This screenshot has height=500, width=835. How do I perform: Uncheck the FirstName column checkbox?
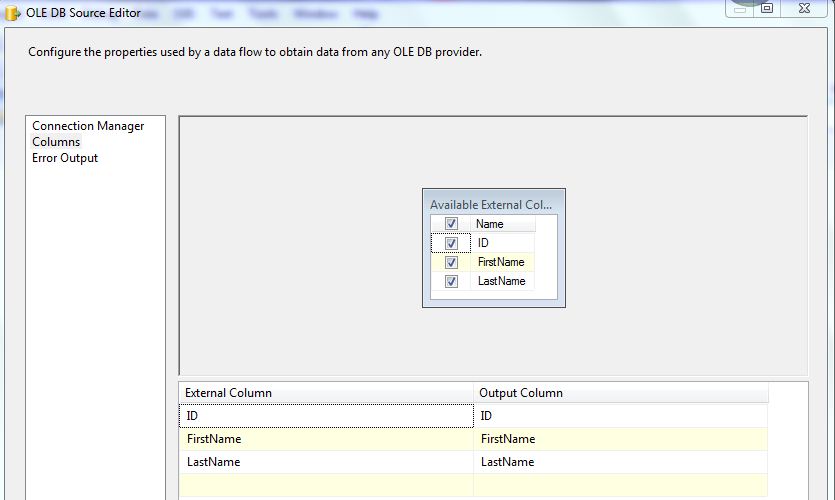(451, 262)
